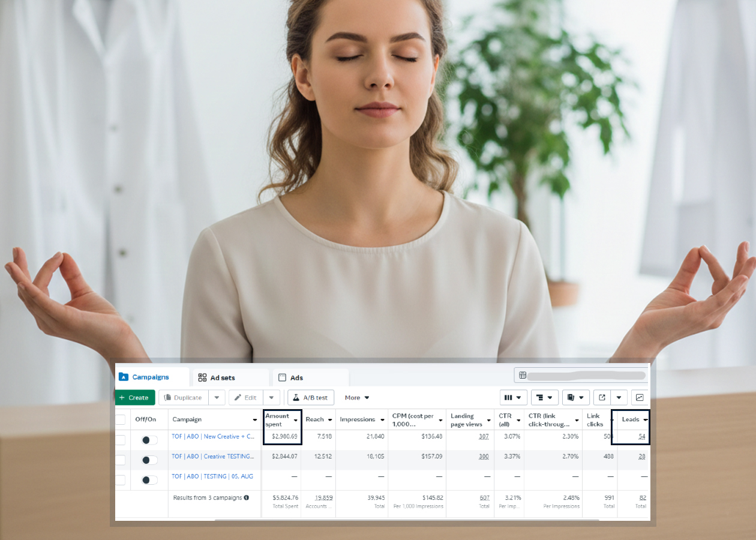Image resolution: width=756 pixels, height=540 pixels.
Task: Open the Reports icon menu
Action: (x=575, y=397)
